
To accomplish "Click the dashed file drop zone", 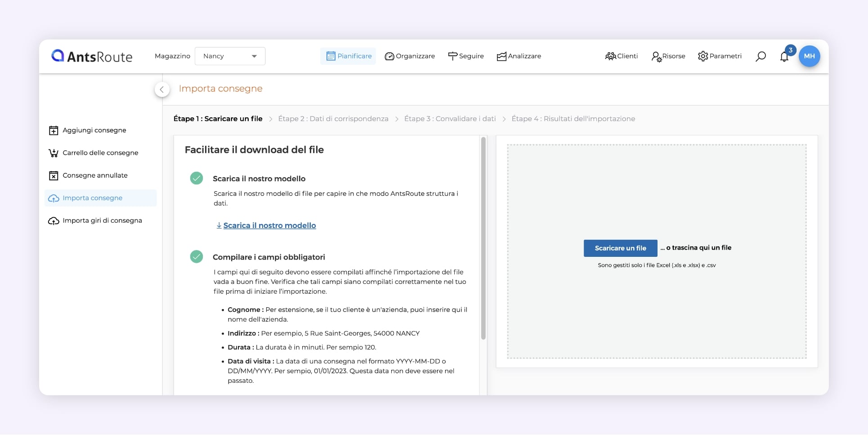I will [x=657, y=189].
